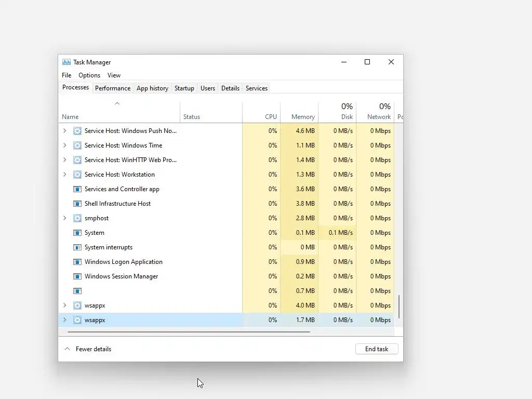532x399 pixels.
Task: Expand the wsappx row using 4.0 MB
Action: point(65,305)
